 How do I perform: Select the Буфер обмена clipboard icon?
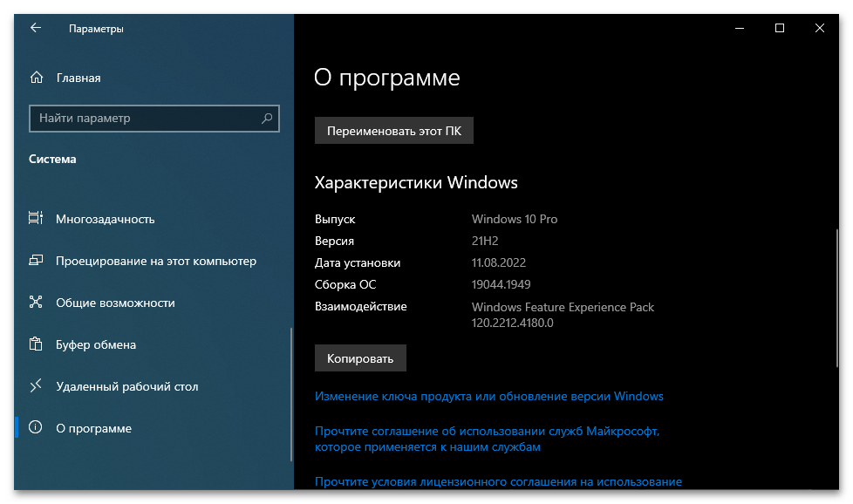(36, 344)
